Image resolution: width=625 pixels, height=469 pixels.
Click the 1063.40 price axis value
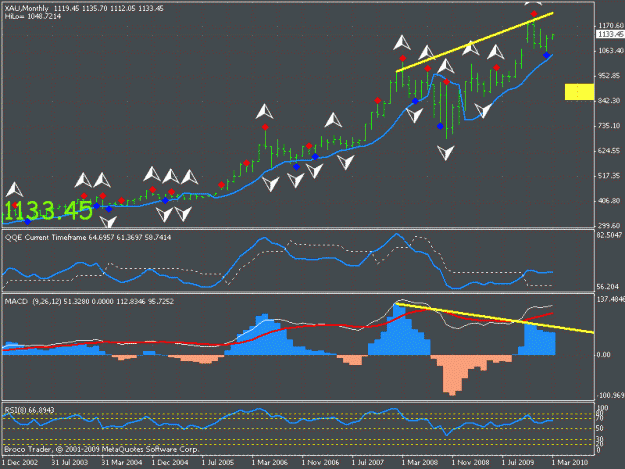point(611,51)
